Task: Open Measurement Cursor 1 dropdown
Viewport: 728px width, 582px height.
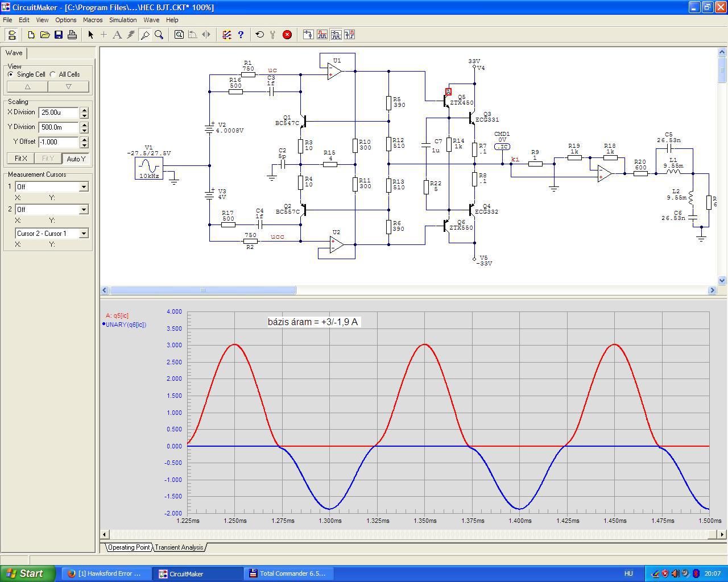Action: click(84, 187)
